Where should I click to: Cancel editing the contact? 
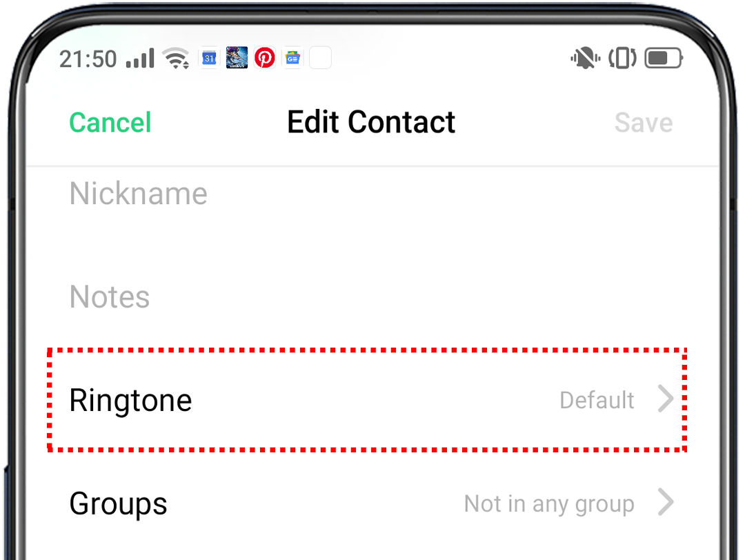pyautogui.click(x=110, y=123)
